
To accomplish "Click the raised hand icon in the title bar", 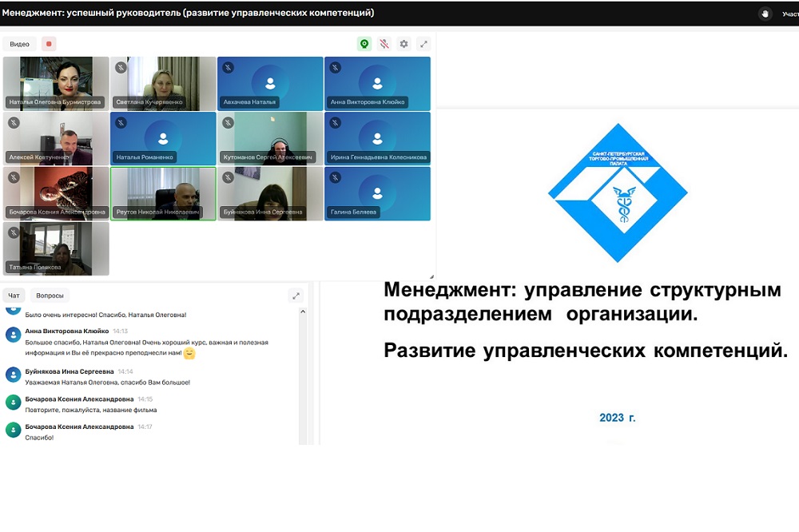I will point(765,12).
